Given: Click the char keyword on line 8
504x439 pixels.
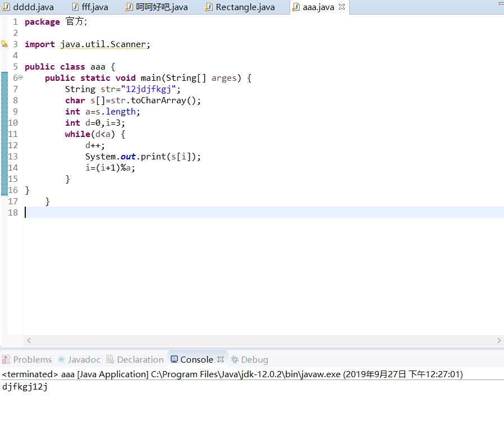Looking at the screenshot, I should point(75,100).
